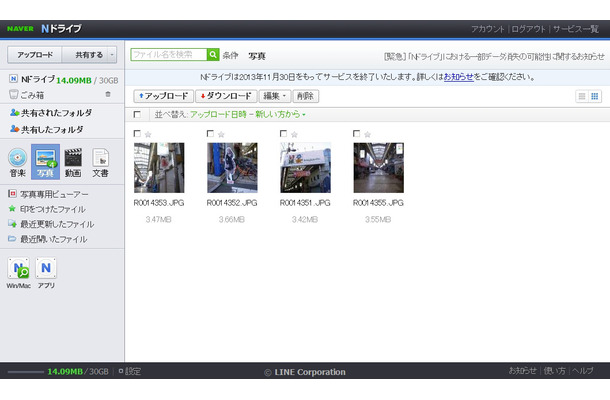Screen dimensions: 610x400
Task: Open thumbnail of R0014355.JPG
Action: [x=379, y=168]
